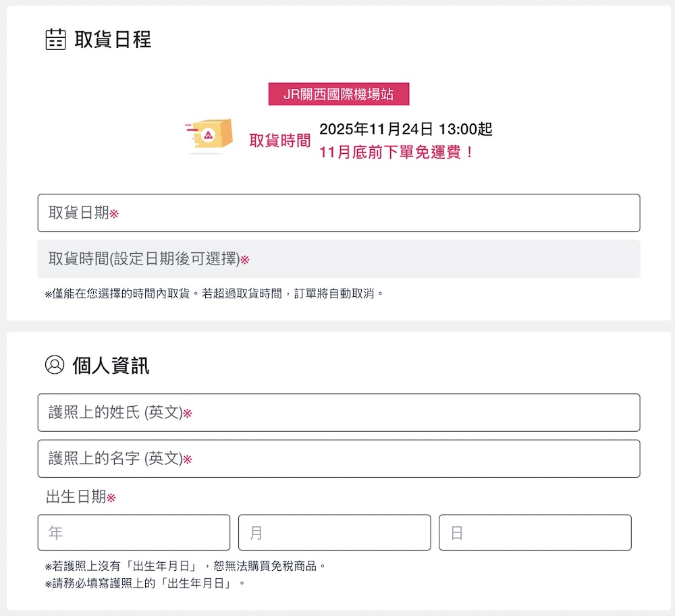
Task: Click the passport surname 護照上的姓氏 input
Action: pos(337,412)
